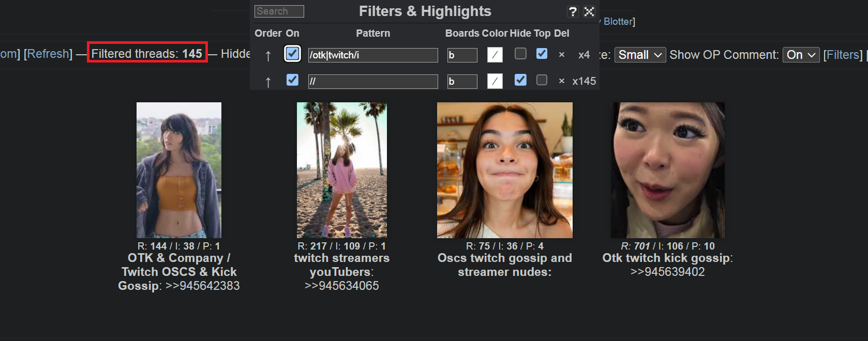Click the Filtered threads: 145 count

tap(147, 53)
